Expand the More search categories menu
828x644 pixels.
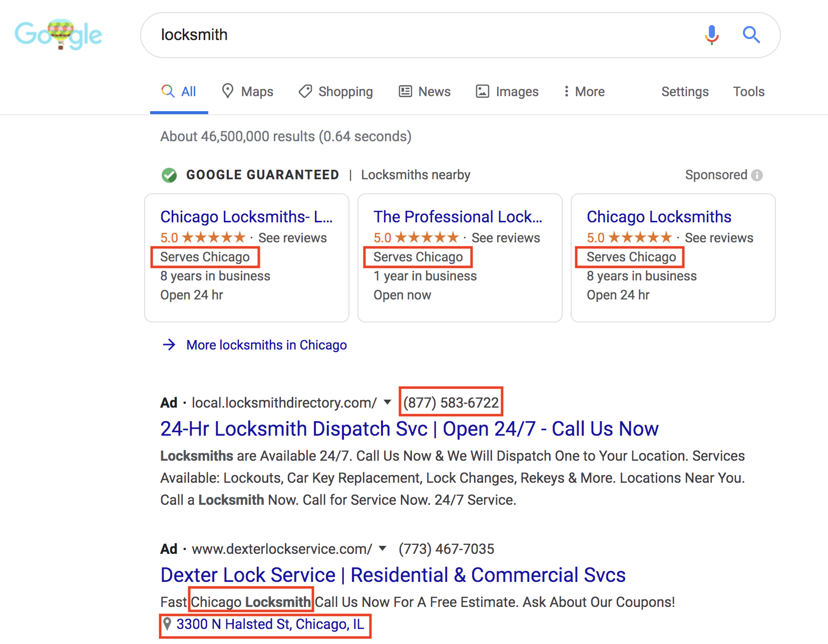[x=583, y=91]
